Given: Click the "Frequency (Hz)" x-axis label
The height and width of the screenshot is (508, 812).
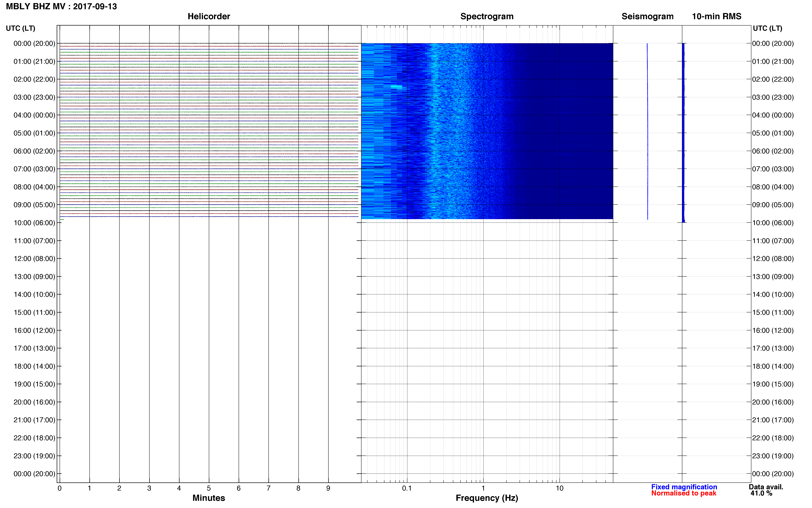Looking at the screenshot, I should coord(487,498).
